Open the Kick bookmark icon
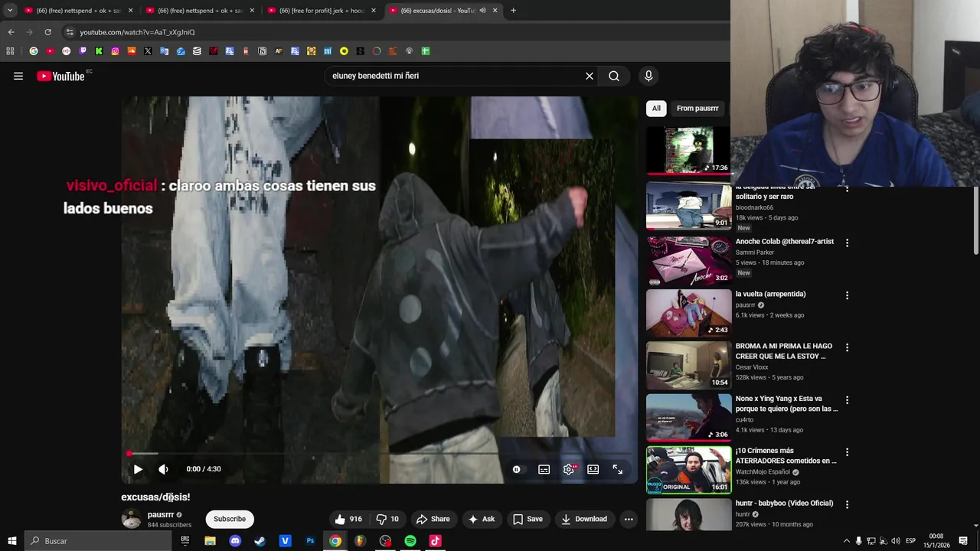Viewport: 980px width, 551px height. (x=99, y=51)
